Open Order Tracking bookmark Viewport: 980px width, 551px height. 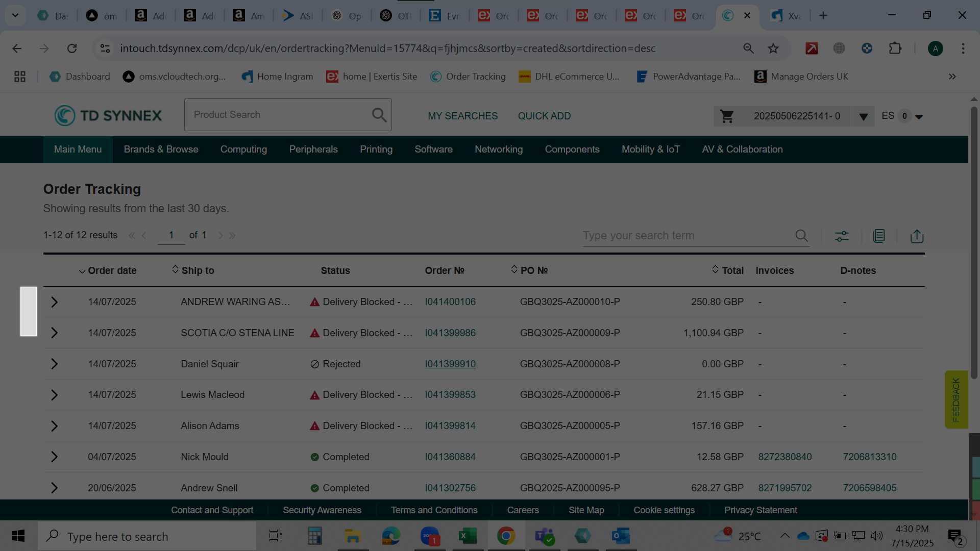468,77
